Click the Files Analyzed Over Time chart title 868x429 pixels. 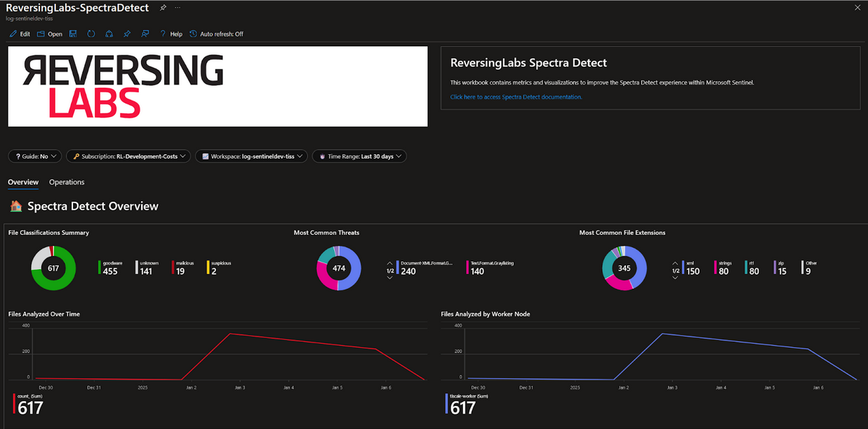44,314
